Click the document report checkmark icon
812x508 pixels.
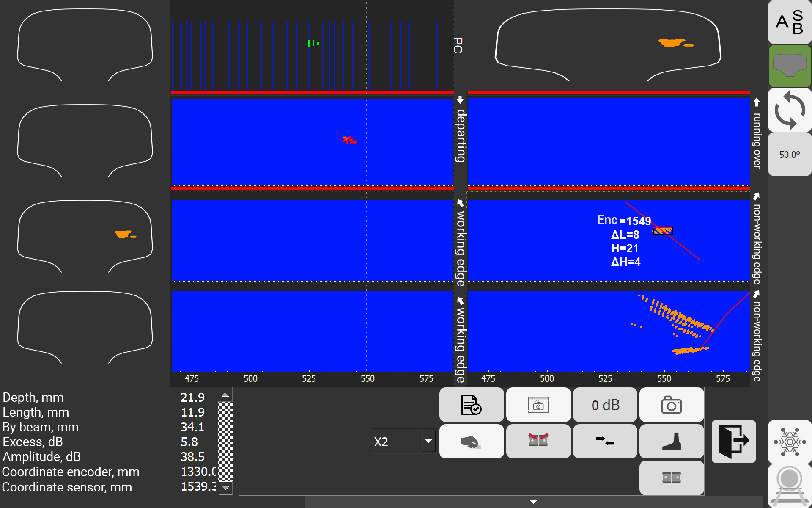point(471,405)
